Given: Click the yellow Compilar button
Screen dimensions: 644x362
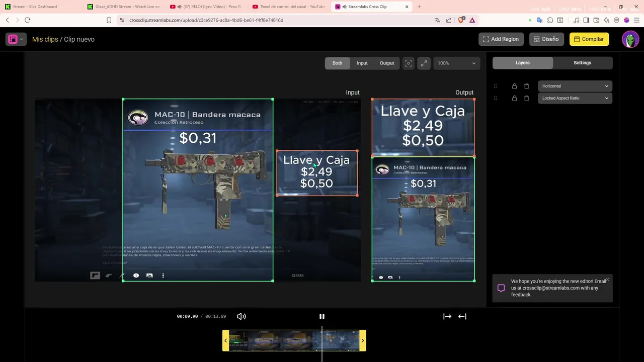Looking at the screenshot, I should 589,39.
